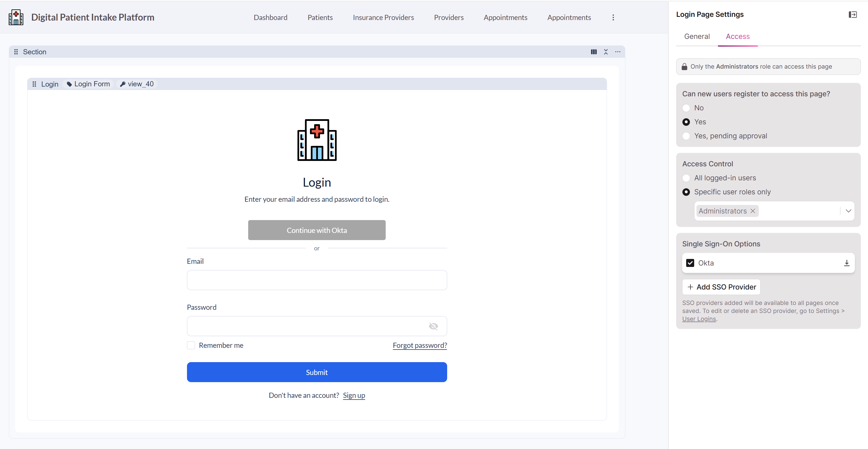This screenshot has width=868, height=449.
Task: Toggle password visibility eye icon
Action: pos(433,326)
